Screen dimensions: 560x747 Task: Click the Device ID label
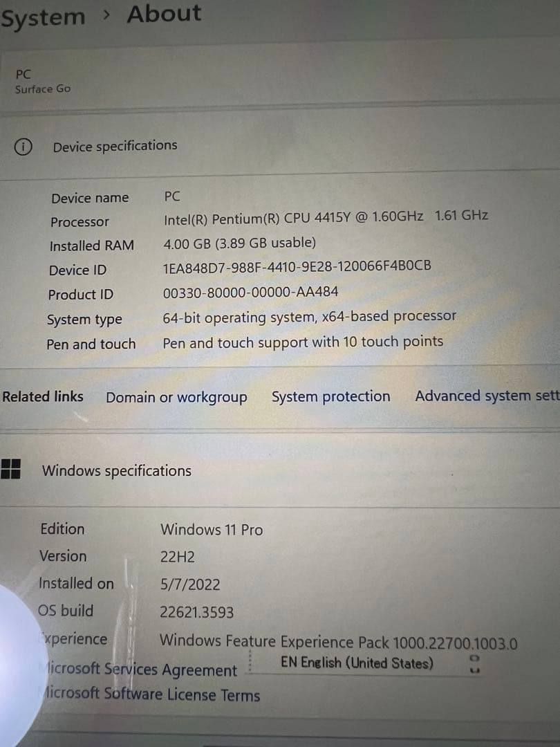pos(77,270)
